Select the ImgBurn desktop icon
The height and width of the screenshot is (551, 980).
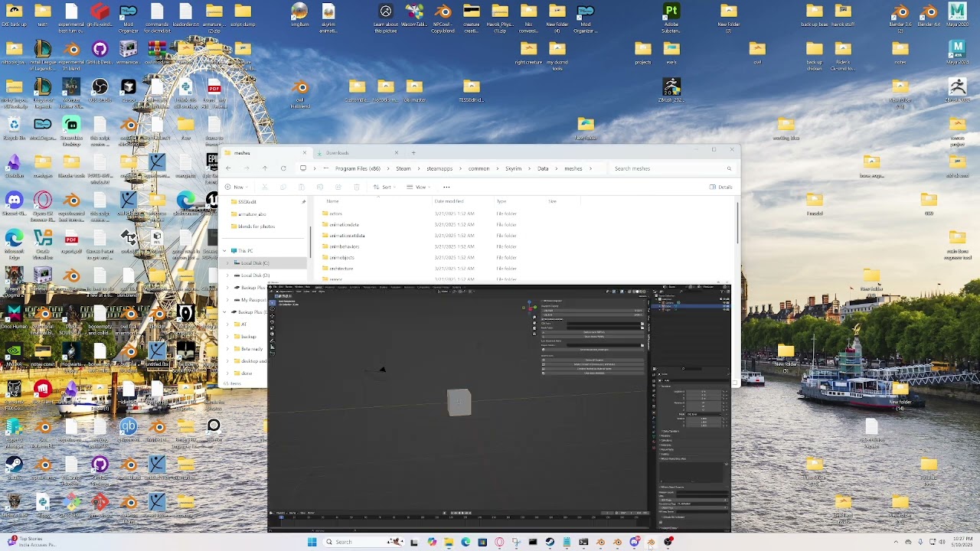(299, 15)
